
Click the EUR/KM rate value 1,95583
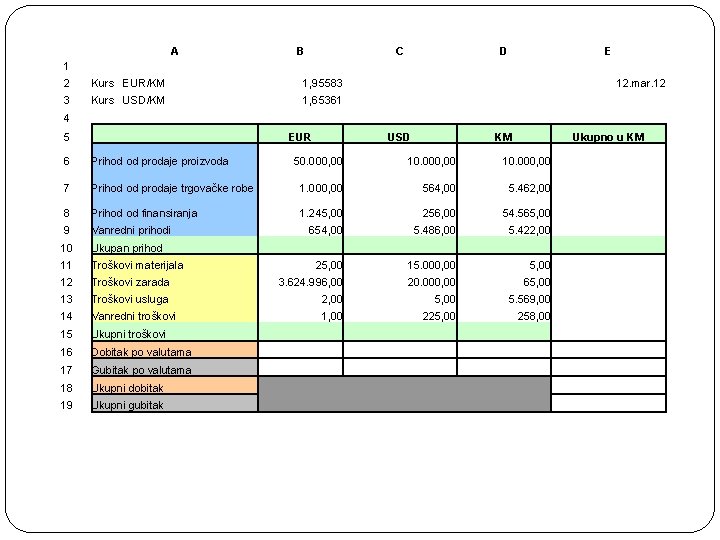pos(322,83)
